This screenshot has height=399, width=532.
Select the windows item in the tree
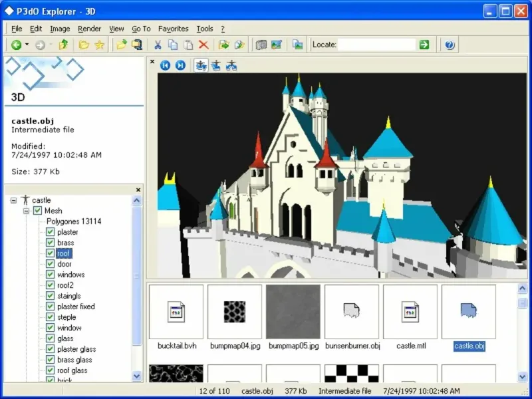(x=70, y=275)
